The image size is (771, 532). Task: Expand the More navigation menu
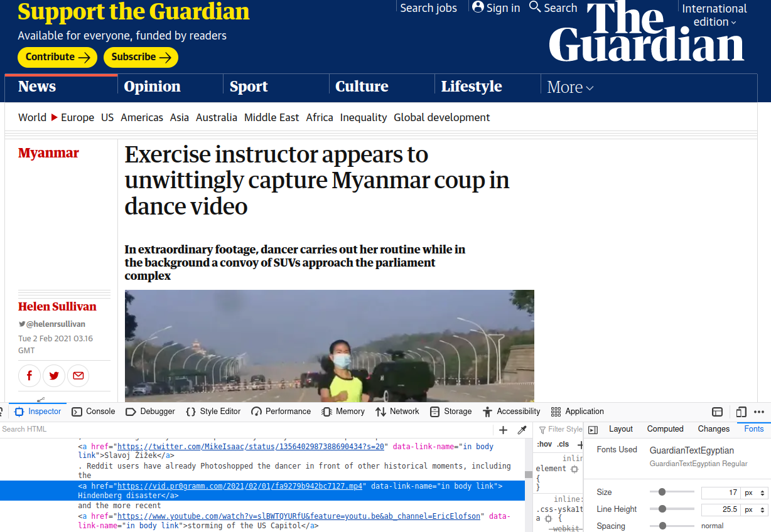(x=570, y=87)
